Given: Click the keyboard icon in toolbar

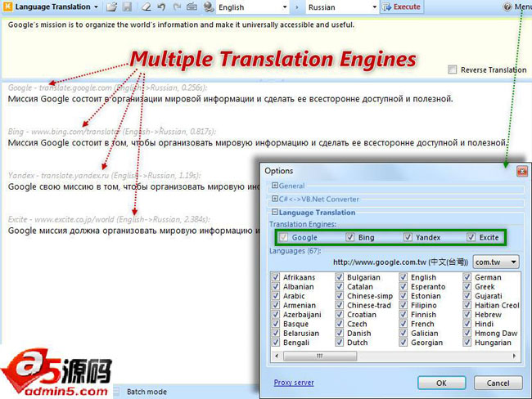Looking at the screenshot, I should point(192,7).
